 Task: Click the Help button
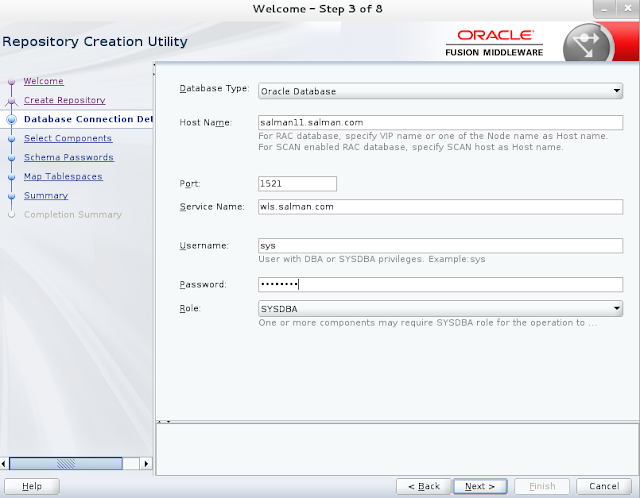pyautogui.click(x=32, y=486)
